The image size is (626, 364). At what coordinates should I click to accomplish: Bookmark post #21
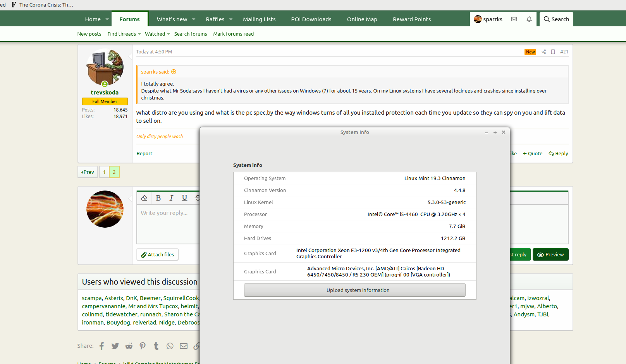553,52
